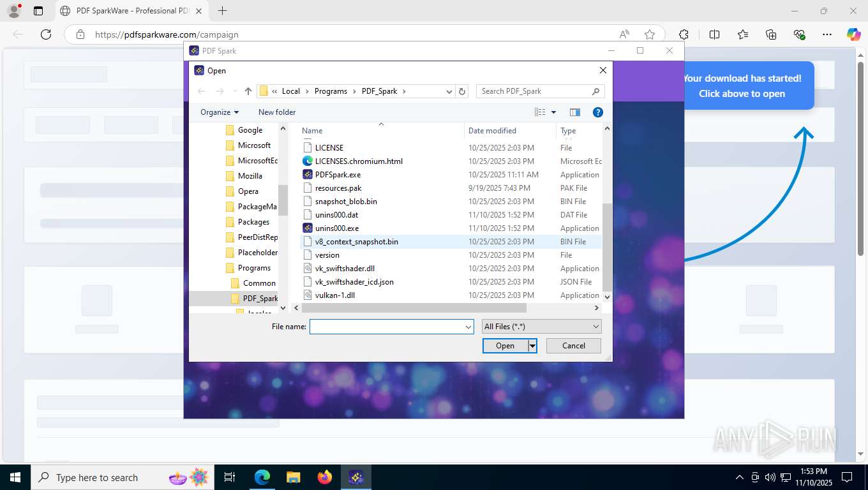Open Edge split screen icon

715,34
